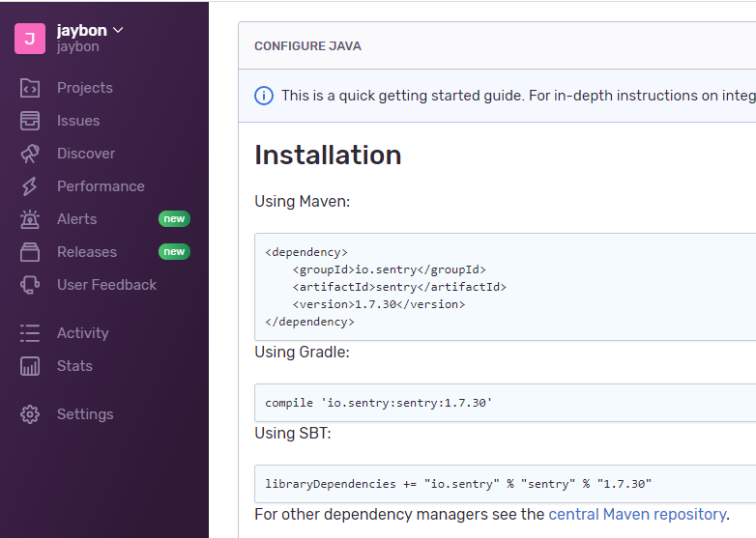Open the Projects menu item
This screenshot has height=538, width=756.
click(x=85, y=88)
